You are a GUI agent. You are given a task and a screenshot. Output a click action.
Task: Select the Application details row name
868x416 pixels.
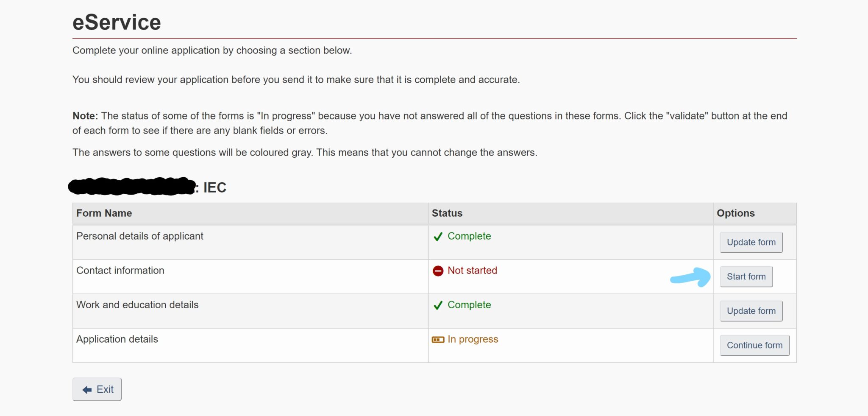pos(117,339)
